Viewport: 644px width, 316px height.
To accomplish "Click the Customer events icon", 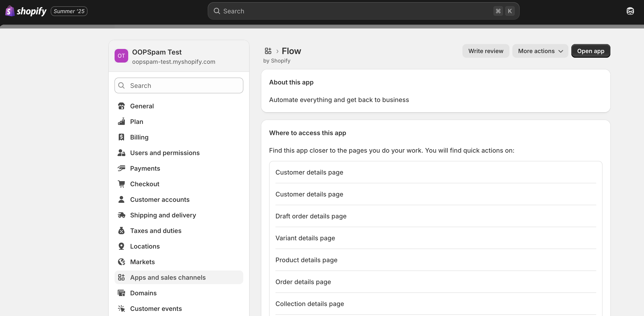I will click(121, 308).
